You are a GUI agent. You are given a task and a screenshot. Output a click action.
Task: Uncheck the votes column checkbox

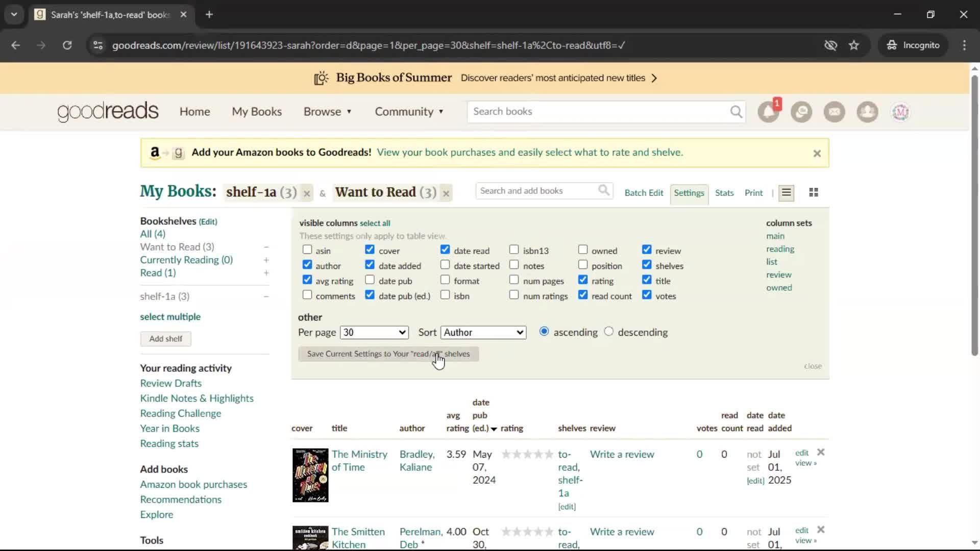point(647,295)
